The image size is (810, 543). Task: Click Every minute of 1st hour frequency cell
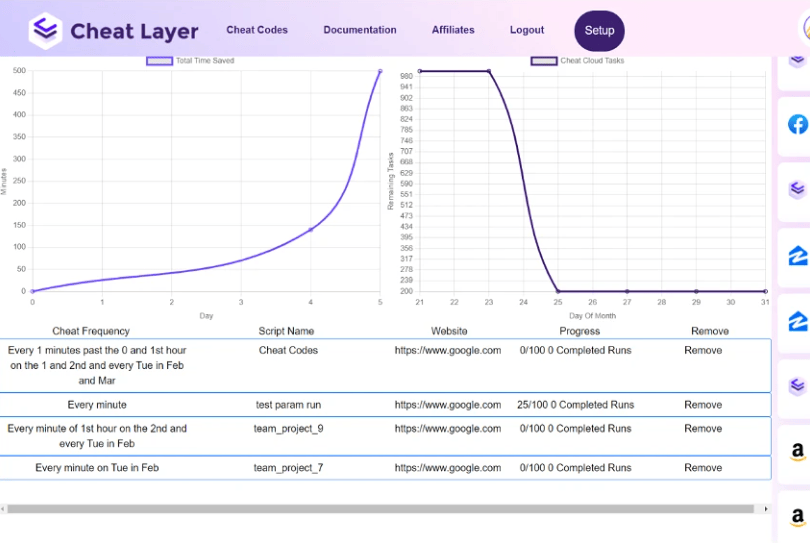[x=97, y=436]
